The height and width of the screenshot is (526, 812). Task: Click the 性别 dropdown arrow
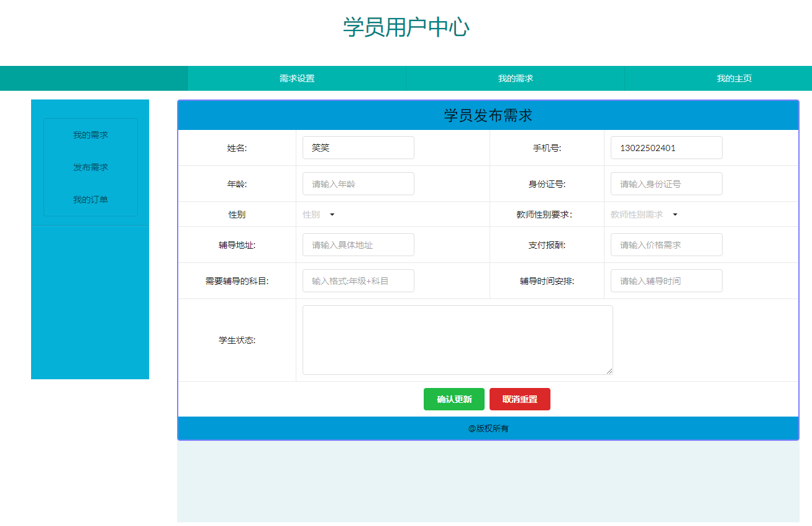coord(332,214)
